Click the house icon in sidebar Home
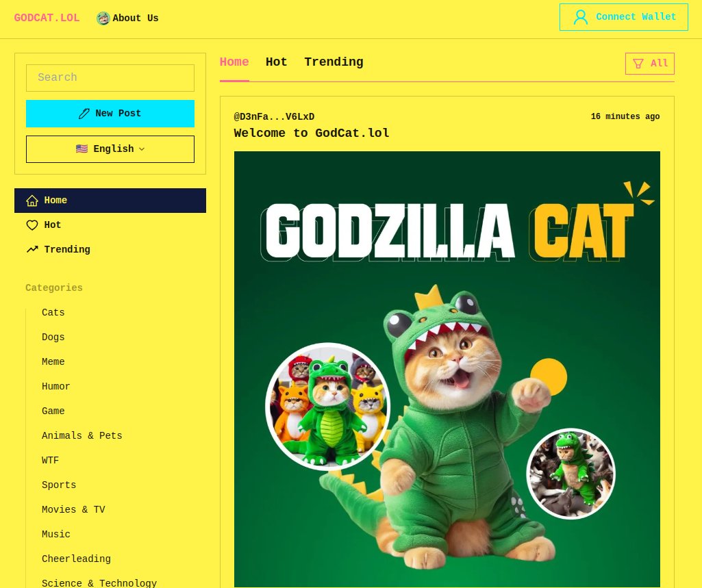This screenshot has width=702, height=588. click(32, 201)
